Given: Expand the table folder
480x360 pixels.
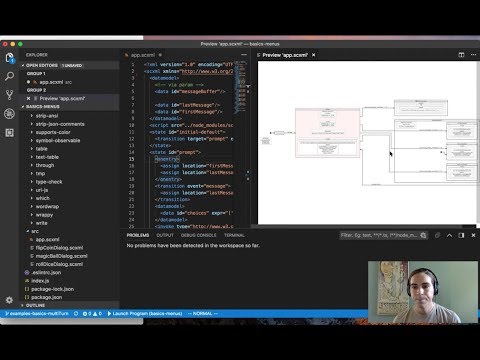Looking at the screenshot, I should (x=42, y=149).
